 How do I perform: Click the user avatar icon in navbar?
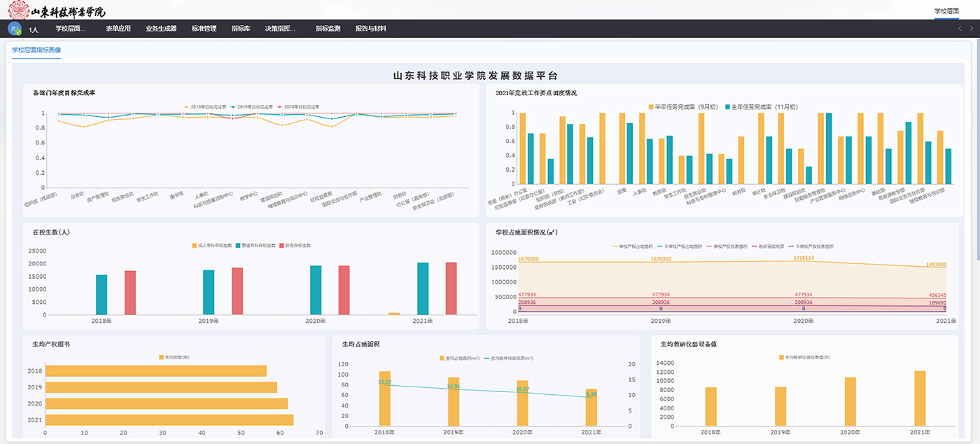14,29
